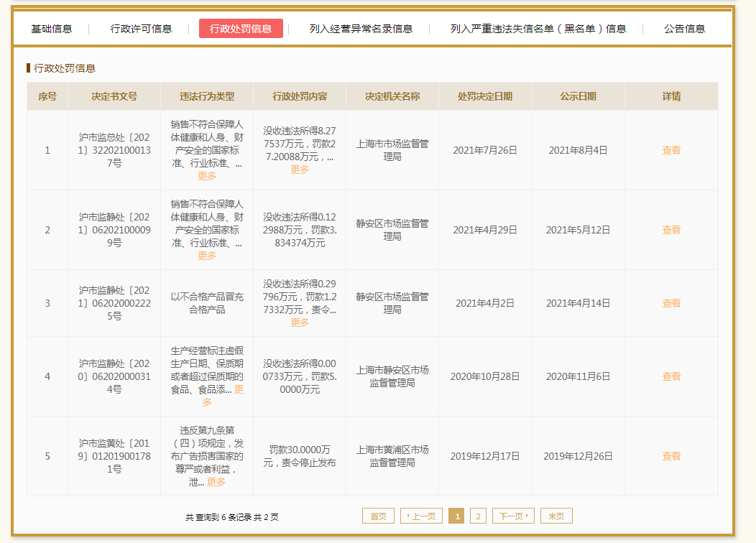Open the 基础信息 tab
The height and width of the screenshot is (543, 756).
(x=52, y=29)
